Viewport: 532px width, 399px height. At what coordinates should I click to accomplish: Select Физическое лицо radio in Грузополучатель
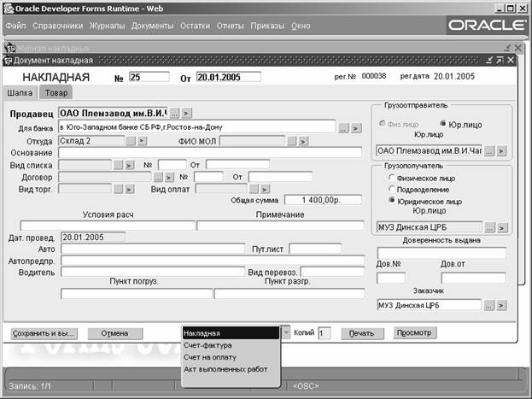coord(391,179)
